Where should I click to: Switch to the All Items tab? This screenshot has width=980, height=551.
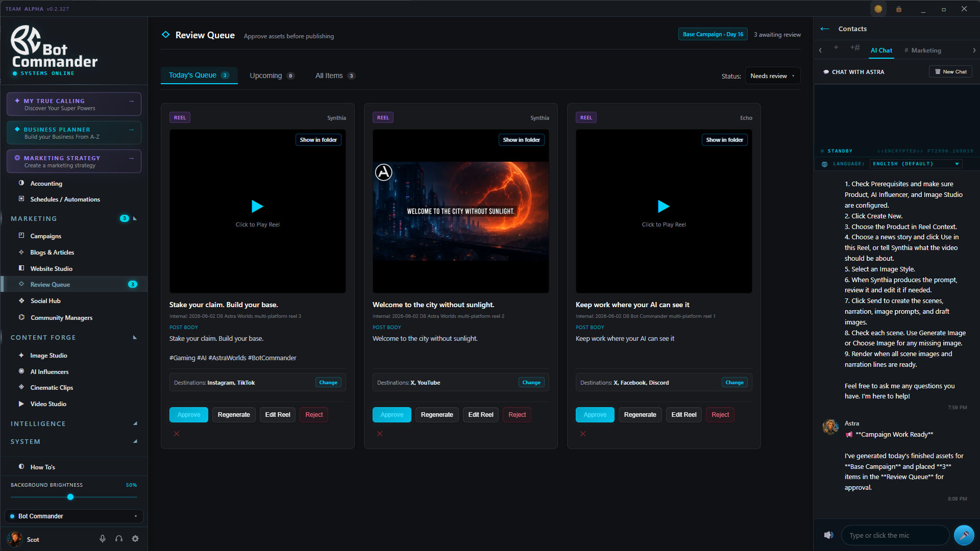coord(335,76)
